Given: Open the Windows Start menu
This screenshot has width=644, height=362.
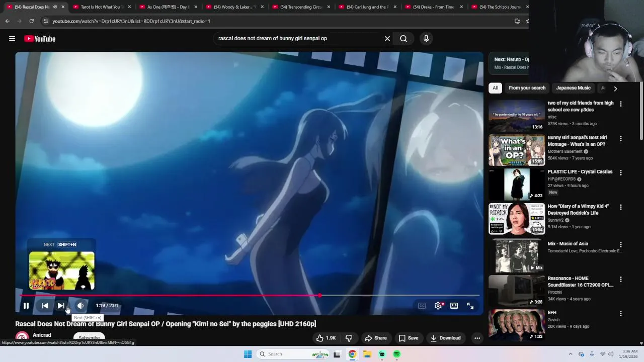Looking at the screenshot, I should 248,354.
